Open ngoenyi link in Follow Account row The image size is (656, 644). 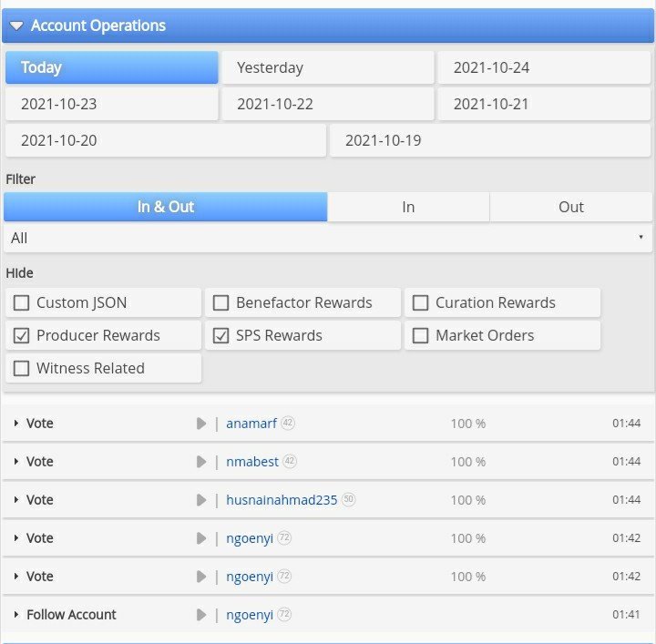250,615
